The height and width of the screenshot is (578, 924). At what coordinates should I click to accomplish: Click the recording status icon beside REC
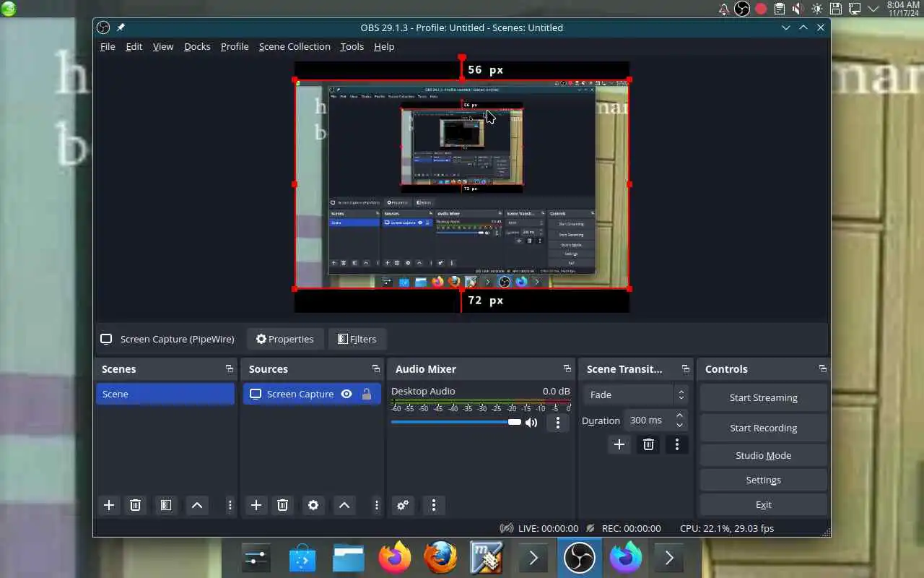tap(590, 528)
